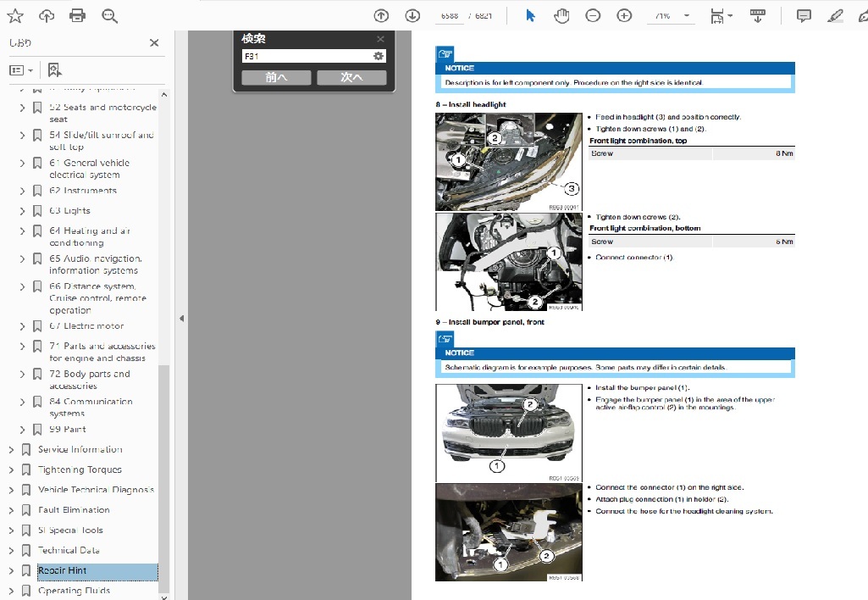Click the zoom in plus icon
The width and height of the screenshot is (868, 600).
[x=624, y=15]
